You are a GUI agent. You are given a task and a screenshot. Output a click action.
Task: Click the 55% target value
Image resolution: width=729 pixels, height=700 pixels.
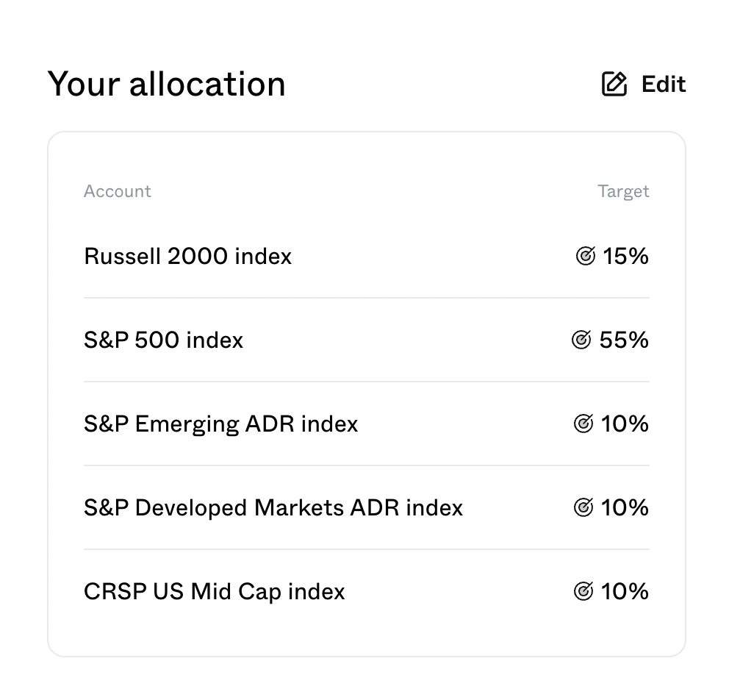click(x=624, y=340)
